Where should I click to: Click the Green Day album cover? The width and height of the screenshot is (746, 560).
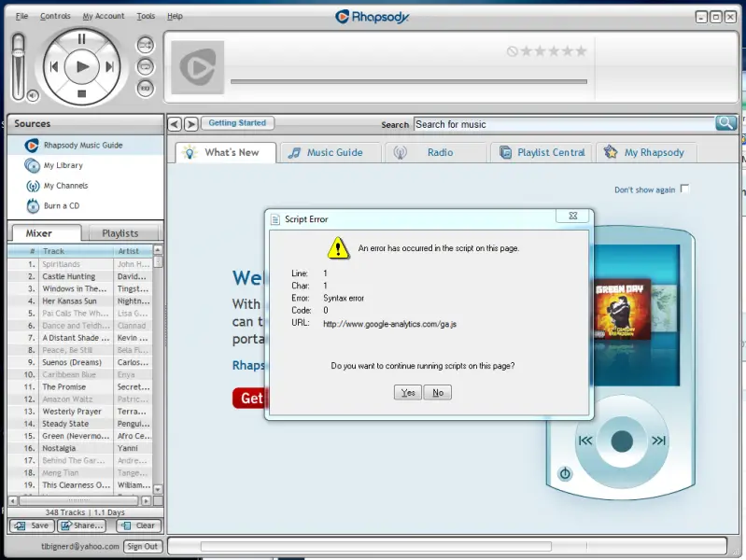pos(623,310)
